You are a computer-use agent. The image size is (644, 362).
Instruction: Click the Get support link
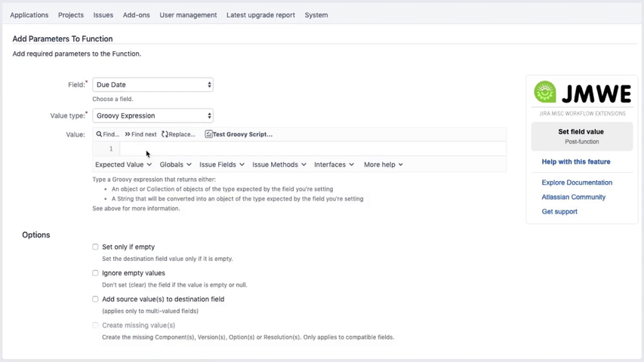[x=559, y=211]
